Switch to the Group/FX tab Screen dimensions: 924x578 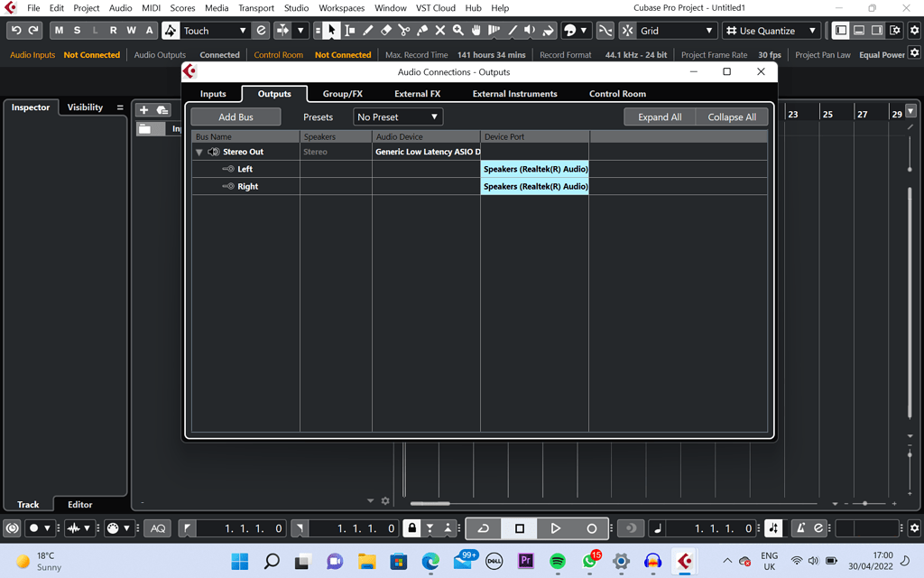tap(342, 94)
